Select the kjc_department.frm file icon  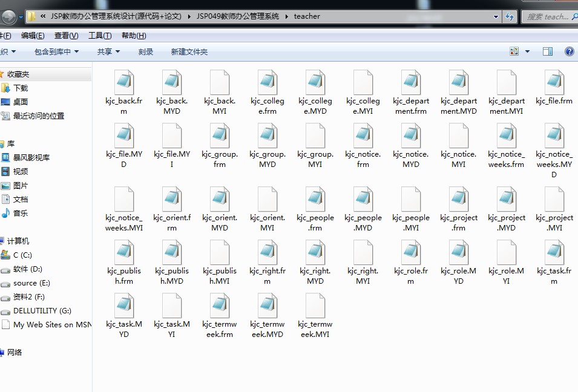pos(411,82)
